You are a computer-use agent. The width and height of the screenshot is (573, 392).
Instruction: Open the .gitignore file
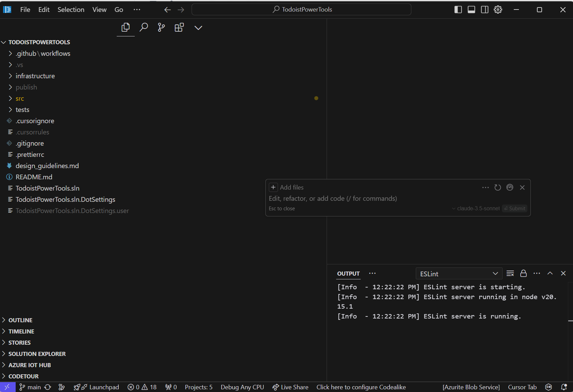point(163,143)
